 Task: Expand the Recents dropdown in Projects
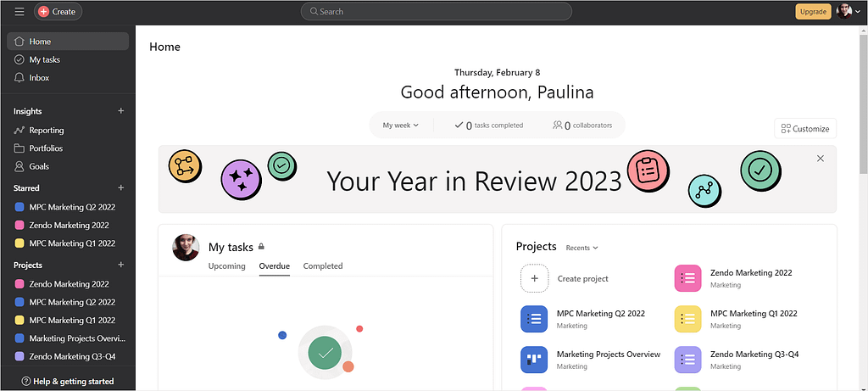(581, 249)
